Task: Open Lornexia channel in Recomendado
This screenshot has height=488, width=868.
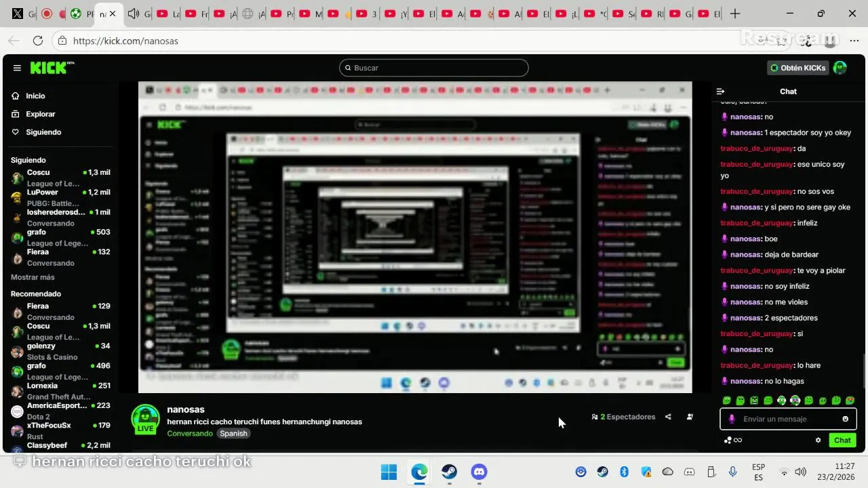Action: [x=60, y=390]
